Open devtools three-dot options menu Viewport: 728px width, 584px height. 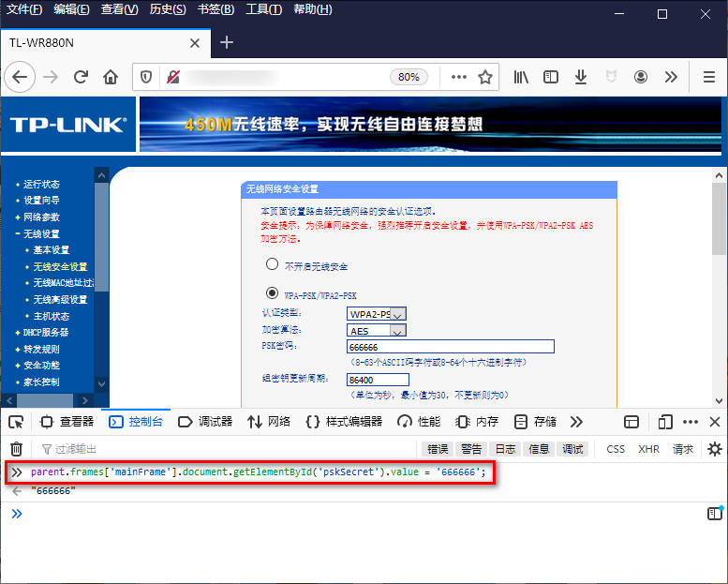click(x=691, y=422)
